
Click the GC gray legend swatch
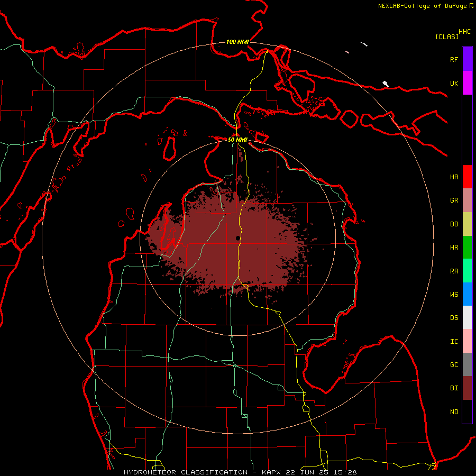467,364
